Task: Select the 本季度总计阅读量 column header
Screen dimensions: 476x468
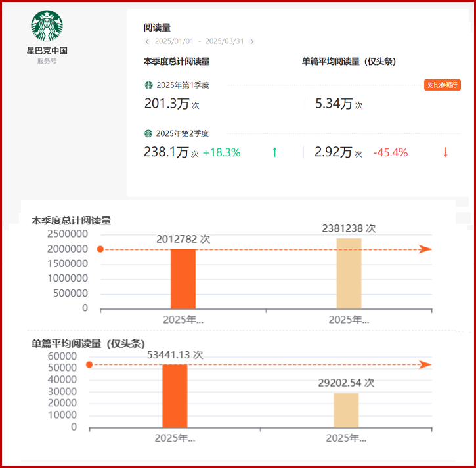Action: pos(177,62)
